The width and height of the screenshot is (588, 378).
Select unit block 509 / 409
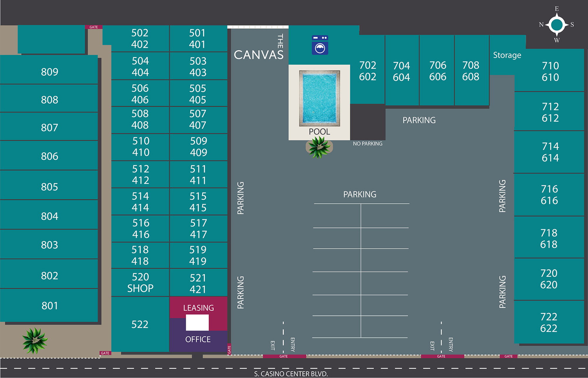(198, 147)
